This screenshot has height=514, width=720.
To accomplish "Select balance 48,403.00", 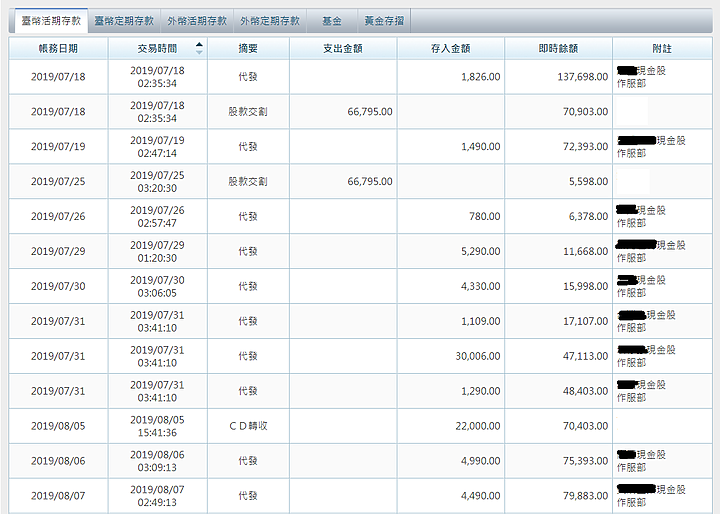I will tap(585, 391).
